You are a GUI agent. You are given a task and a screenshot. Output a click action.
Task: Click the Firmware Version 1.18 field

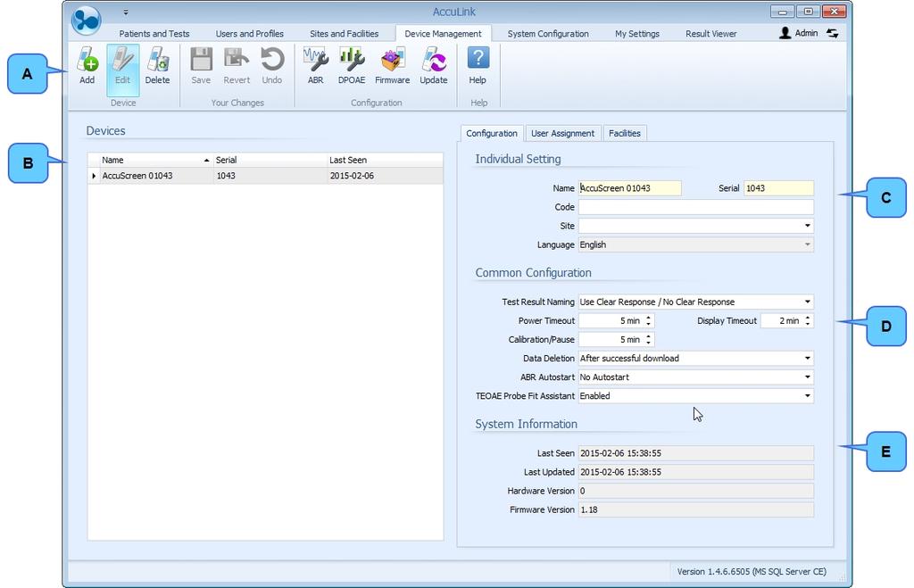pos(696,509)
